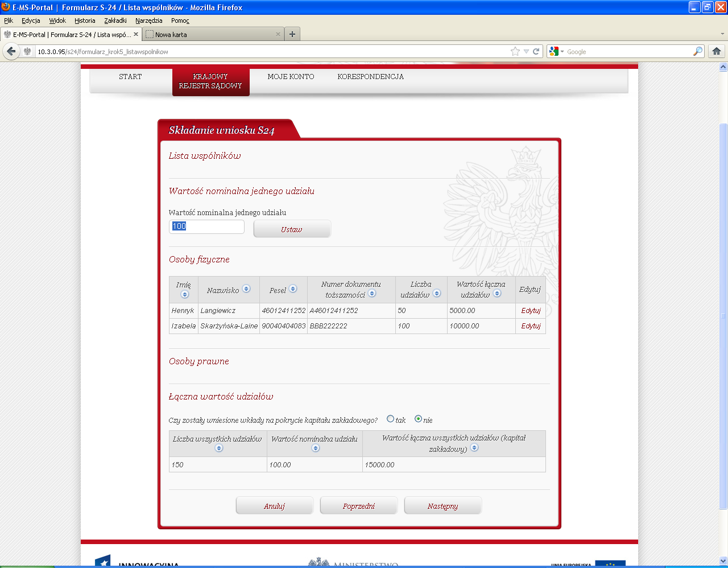728x568 pixels.
Task: Edit Izabela Skarżyńska-Laine row via Edytuj
Action: pyautogui.click(x=531, y=326)
